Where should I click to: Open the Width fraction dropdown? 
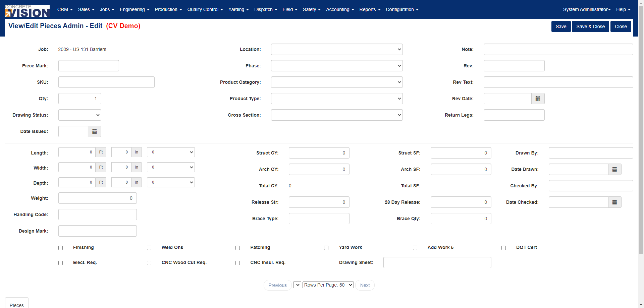pos(171,167)
